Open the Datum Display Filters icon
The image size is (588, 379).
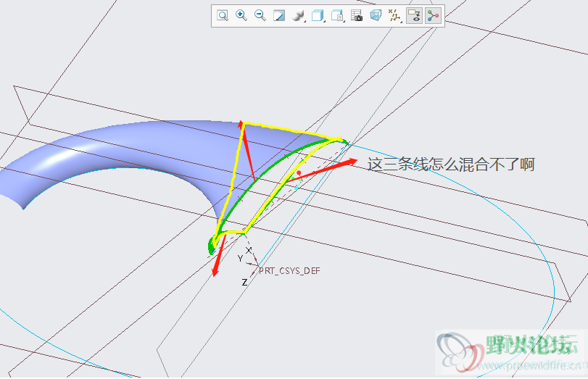394,16
